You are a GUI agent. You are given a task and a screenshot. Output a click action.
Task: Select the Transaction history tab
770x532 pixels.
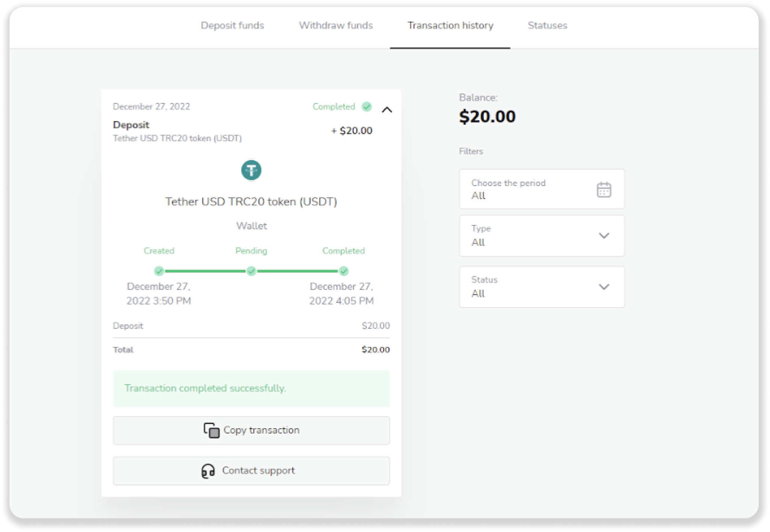[450, 26]
